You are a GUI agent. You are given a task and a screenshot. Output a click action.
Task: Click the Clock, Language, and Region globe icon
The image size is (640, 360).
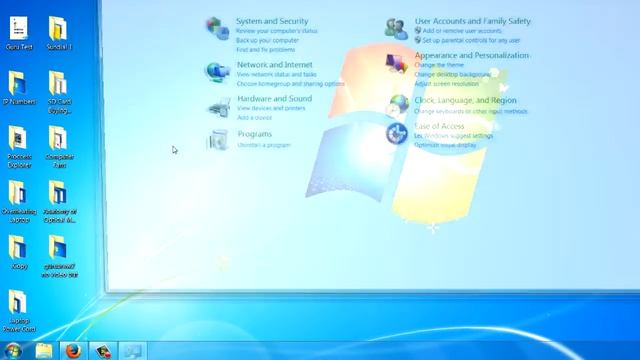click(x=398, y=105)
